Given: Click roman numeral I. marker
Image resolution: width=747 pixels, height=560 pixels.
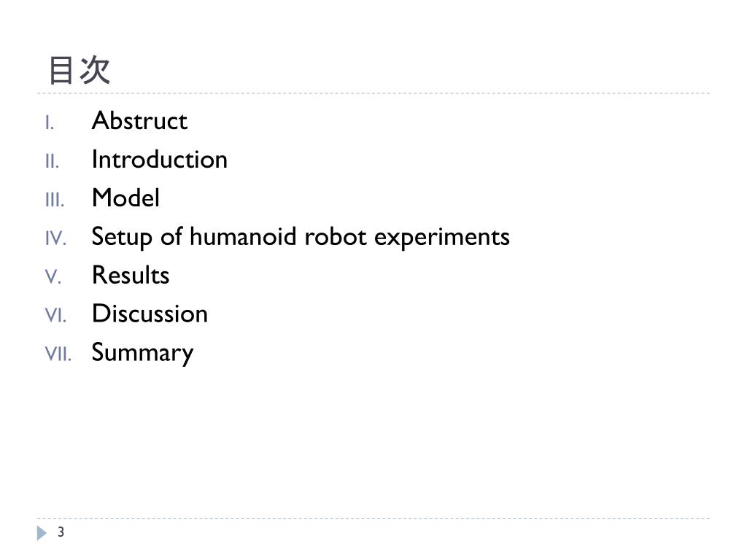Looking at the screenshot, I should click(50, 122).
